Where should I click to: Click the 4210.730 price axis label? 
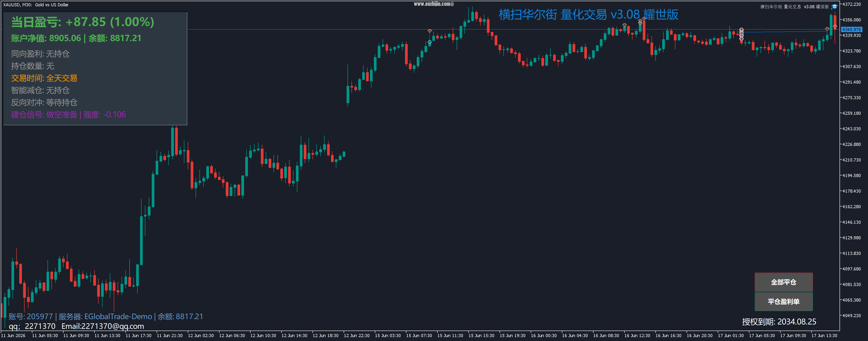[x=851, y=160]
